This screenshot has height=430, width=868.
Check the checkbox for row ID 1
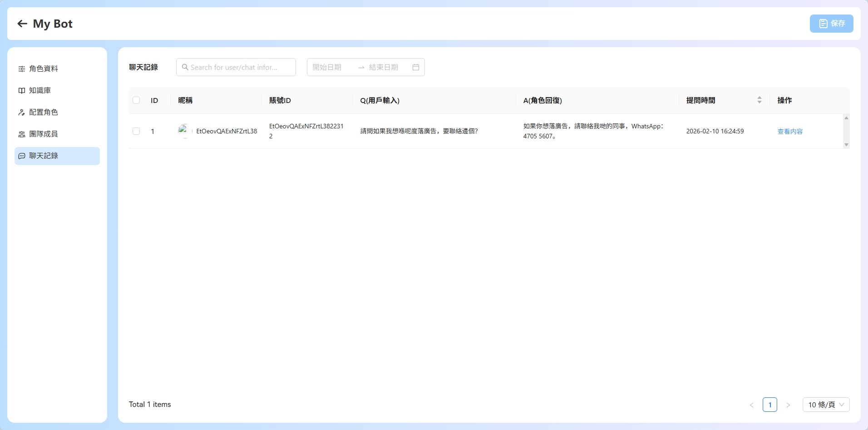pos(136,131)
